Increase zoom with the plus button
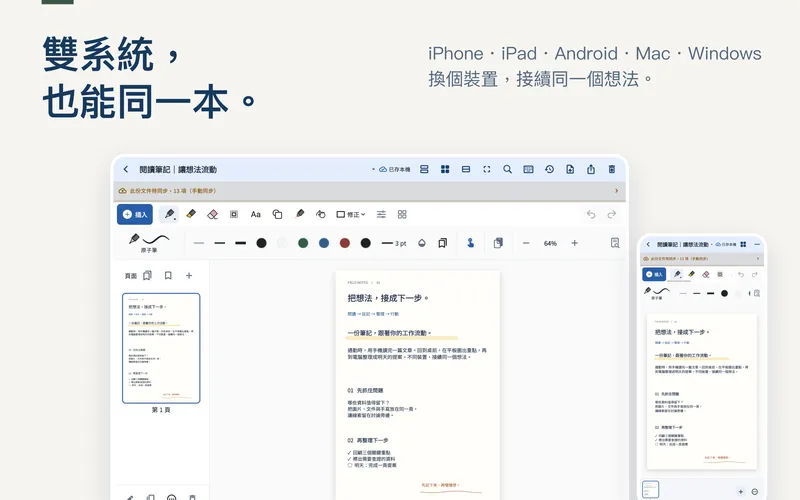 (x=574, y=243)
